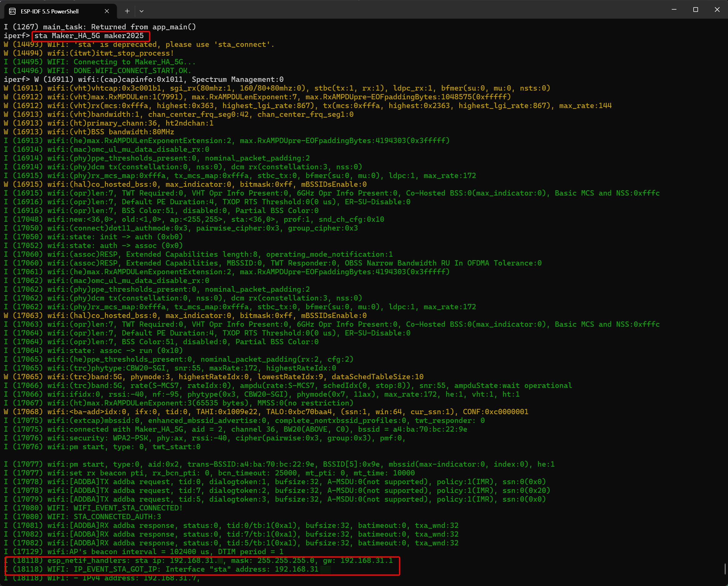Minimize the terminal window
The height and width of the screenshot is (586, 728).
pos(674,10)
